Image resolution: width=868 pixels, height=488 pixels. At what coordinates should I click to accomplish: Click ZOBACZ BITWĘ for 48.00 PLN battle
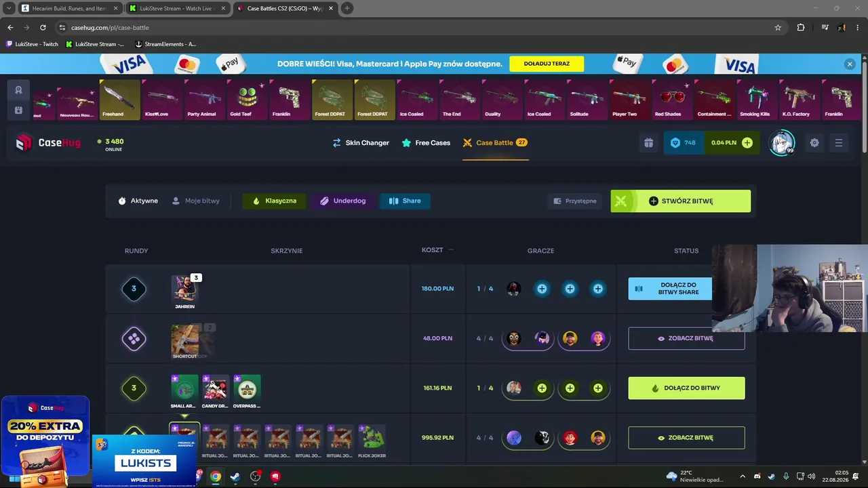[686, 338]
